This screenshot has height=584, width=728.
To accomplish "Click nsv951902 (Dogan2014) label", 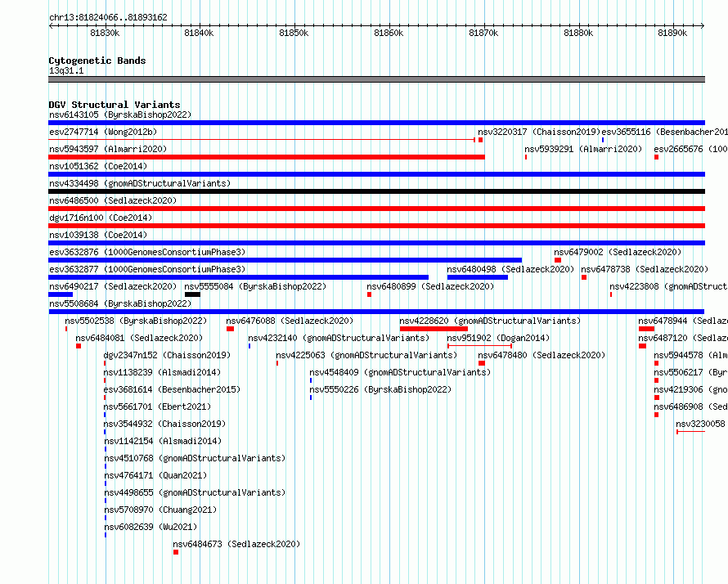I will (498, 338).
